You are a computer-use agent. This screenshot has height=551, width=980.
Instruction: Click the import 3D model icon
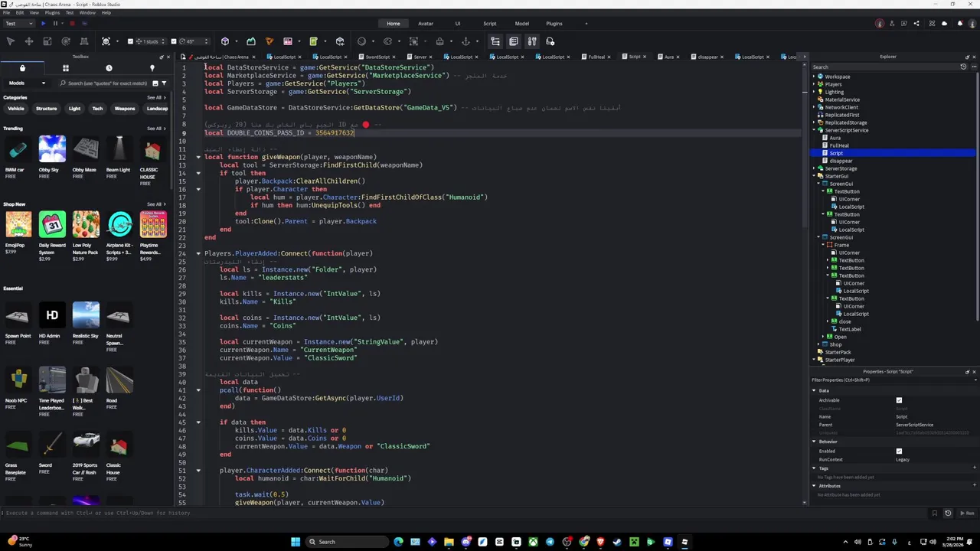[x=340, y=41]
